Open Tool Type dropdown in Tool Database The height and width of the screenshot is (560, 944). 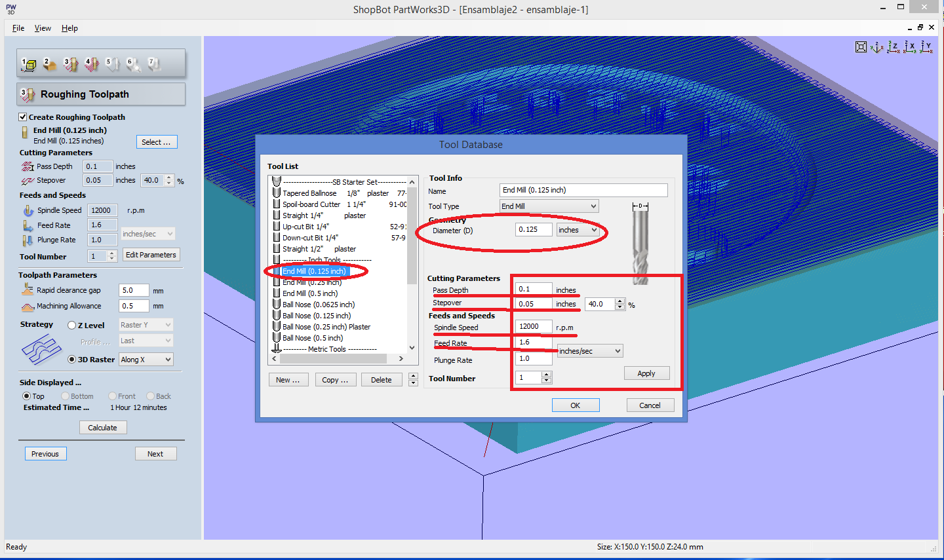click(x=549, y=206)
